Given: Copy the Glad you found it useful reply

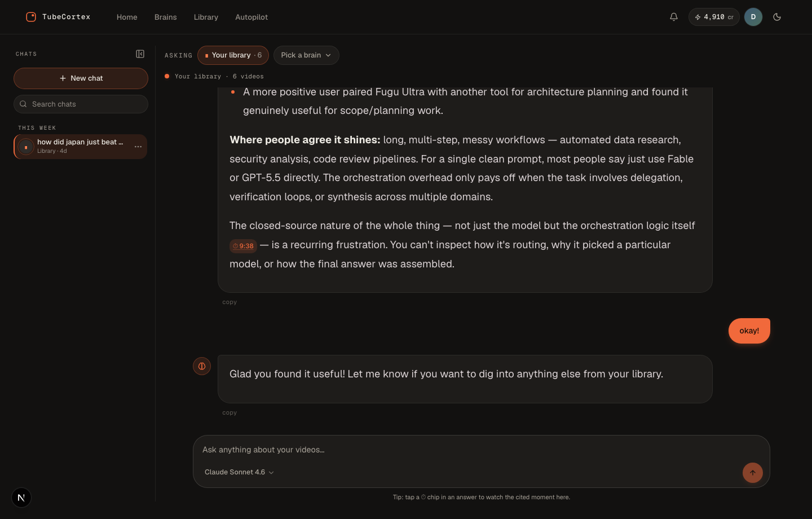Looking at the screenshot, I should pos(230,413).
